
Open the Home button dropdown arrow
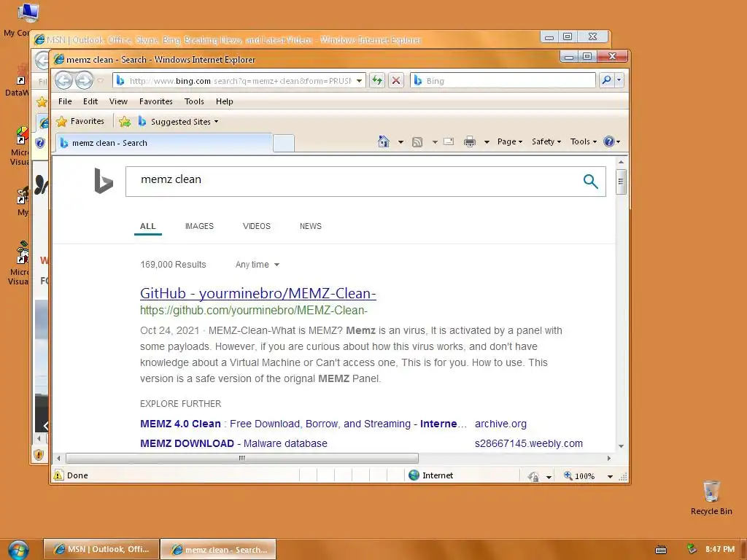(400, 142)
